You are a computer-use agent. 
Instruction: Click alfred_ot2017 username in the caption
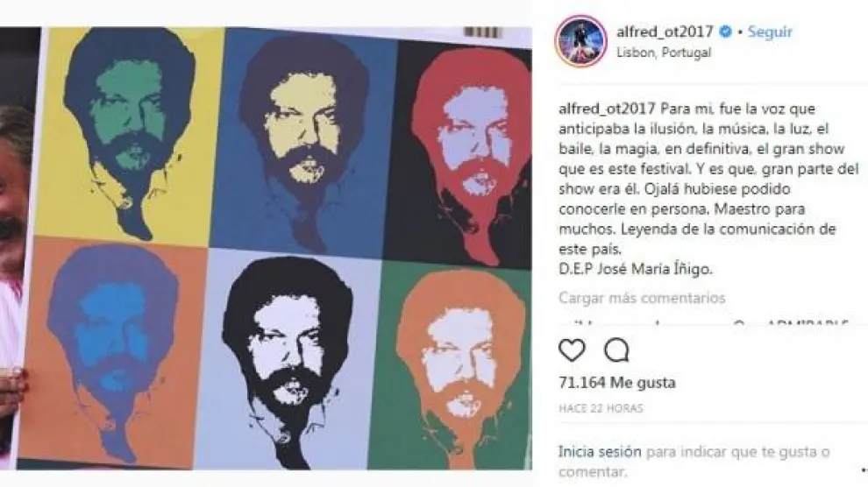[x=608, y=109]
